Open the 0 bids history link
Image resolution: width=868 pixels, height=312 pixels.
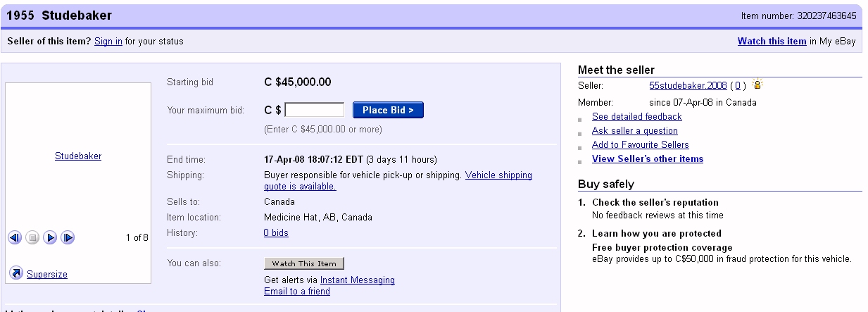coord(276,233)
